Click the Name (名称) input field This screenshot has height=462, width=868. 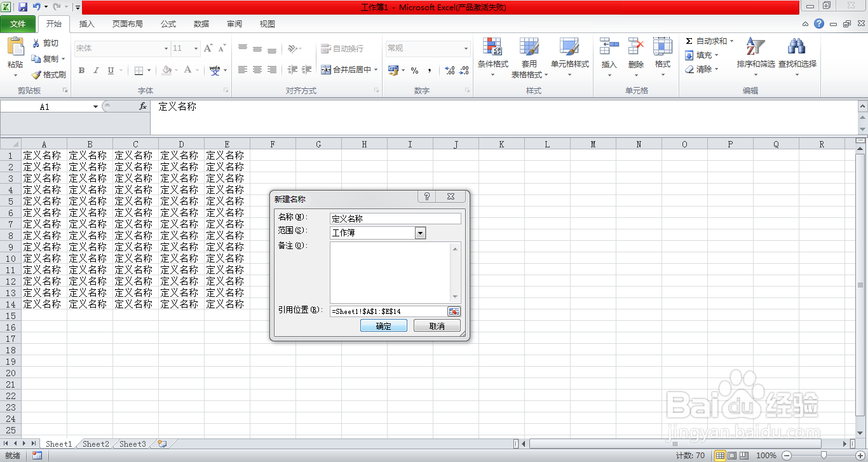pos(395,219)
